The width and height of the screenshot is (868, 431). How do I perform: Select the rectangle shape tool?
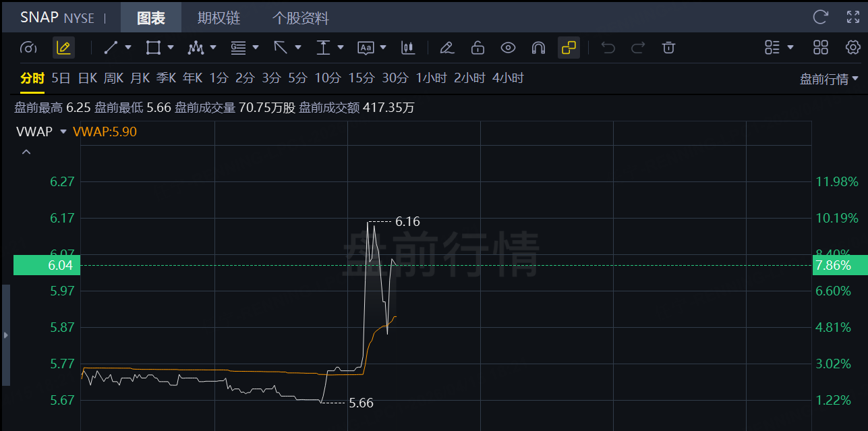coord(153,48)
